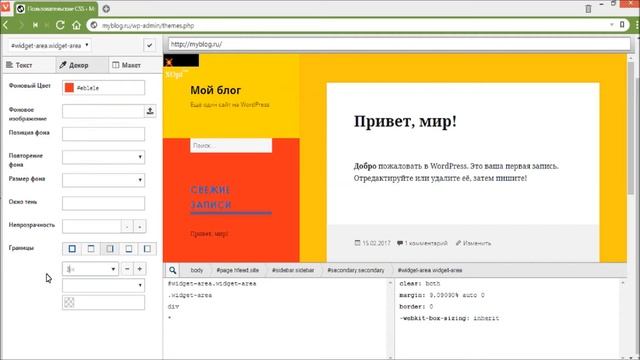Close the black overlay with orange X
The height and width of the screenshot is (360, 640).
(x=169, y=62)
